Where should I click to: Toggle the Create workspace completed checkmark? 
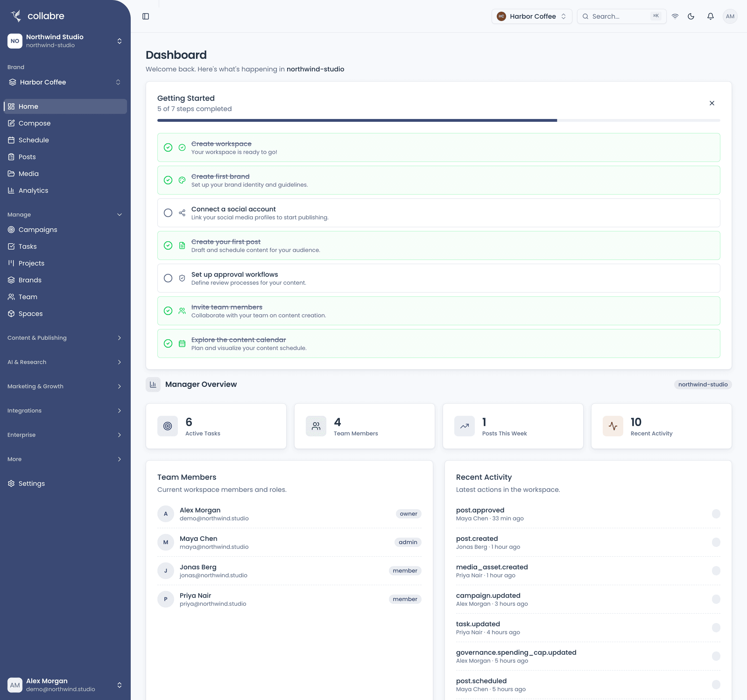(168, 147)
